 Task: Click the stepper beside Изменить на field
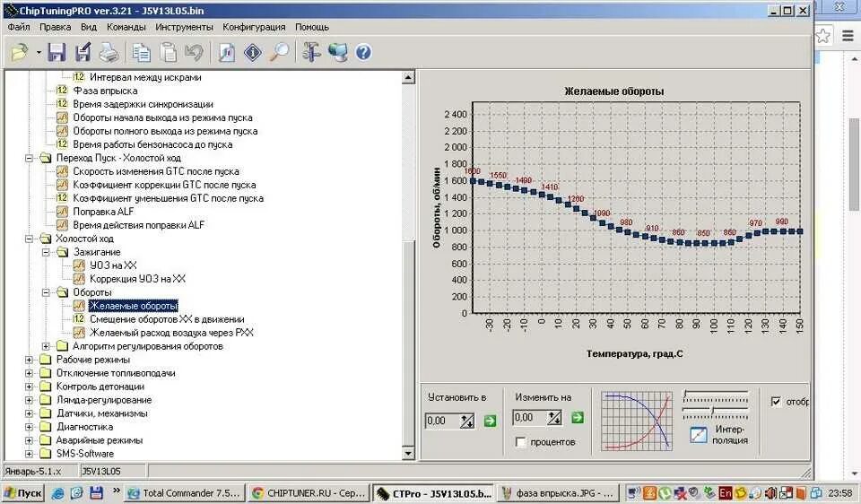click(x=554, y=418)
